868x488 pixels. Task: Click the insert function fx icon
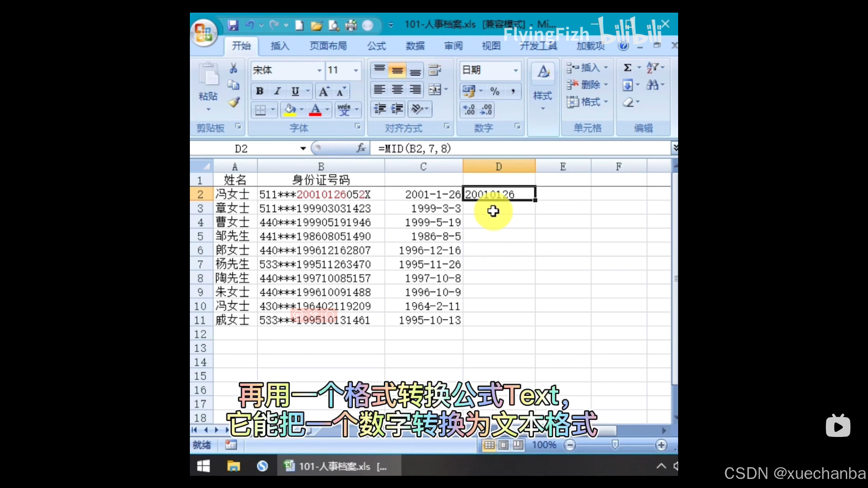pos(361,148)
